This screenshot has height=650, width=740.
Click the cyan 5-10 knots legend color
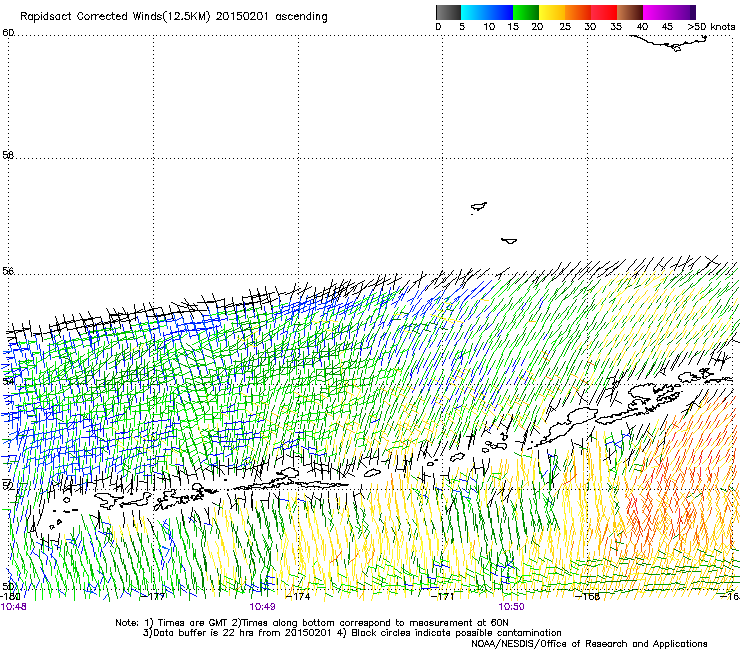[474, 12]
